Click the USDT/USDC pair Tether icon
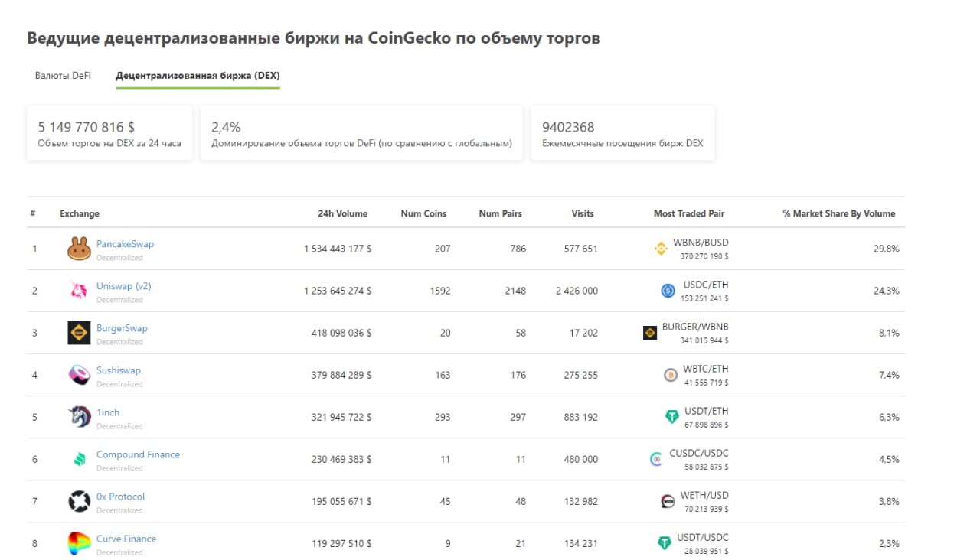Image resolution: width=980 pixels, height=560 pixels. pyautogui.click(x=665, y=543)
